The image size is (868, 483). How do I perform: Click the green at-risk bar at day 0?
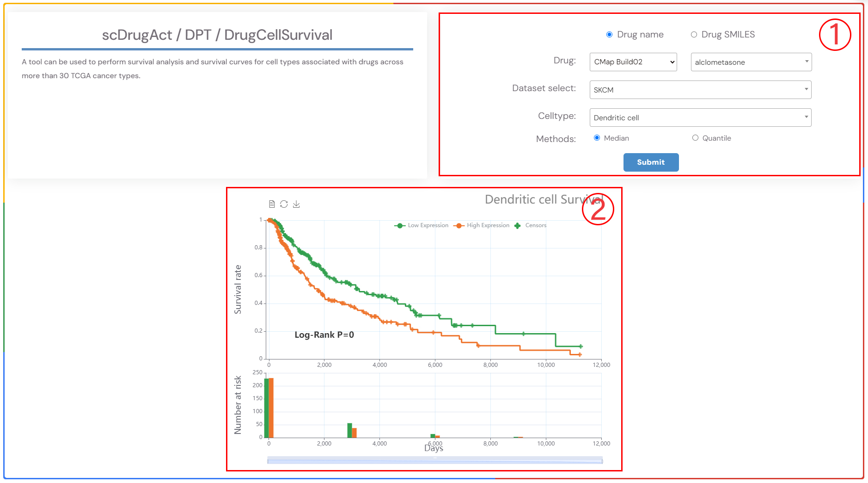pyautogui.click(x=266, y=408)
